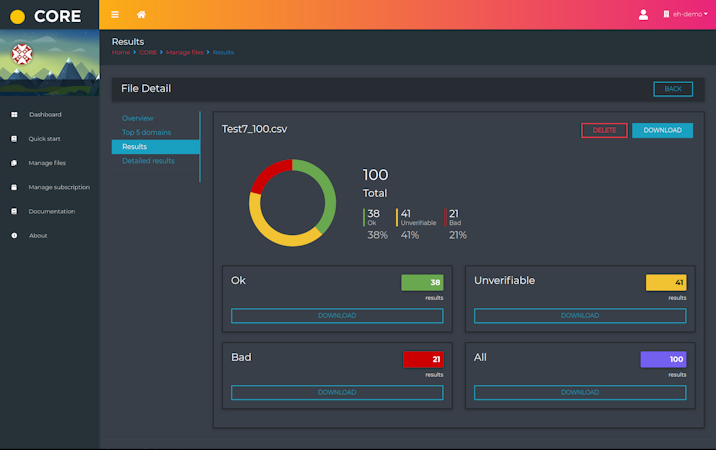Click the red DELETE button

coord(604,130)
